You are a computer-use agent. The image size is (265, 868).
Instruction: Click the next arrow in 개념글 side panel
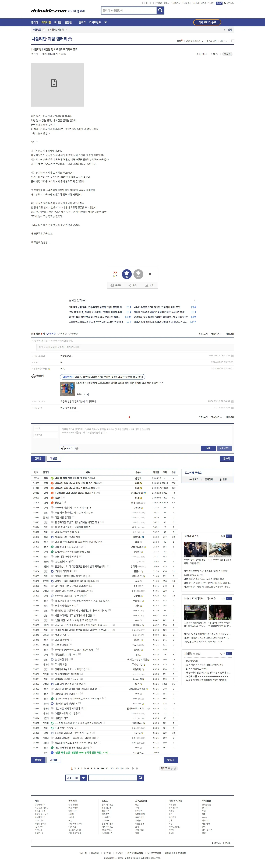point(230,653)
